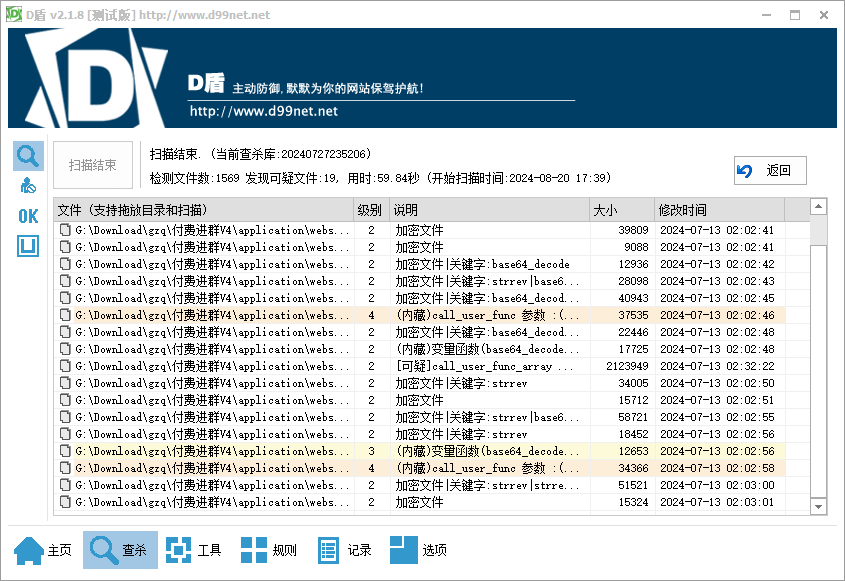Click the scrollbar down arrow
Image resolution: width=845 pixels, height=581 pixels.
[818, 506]
